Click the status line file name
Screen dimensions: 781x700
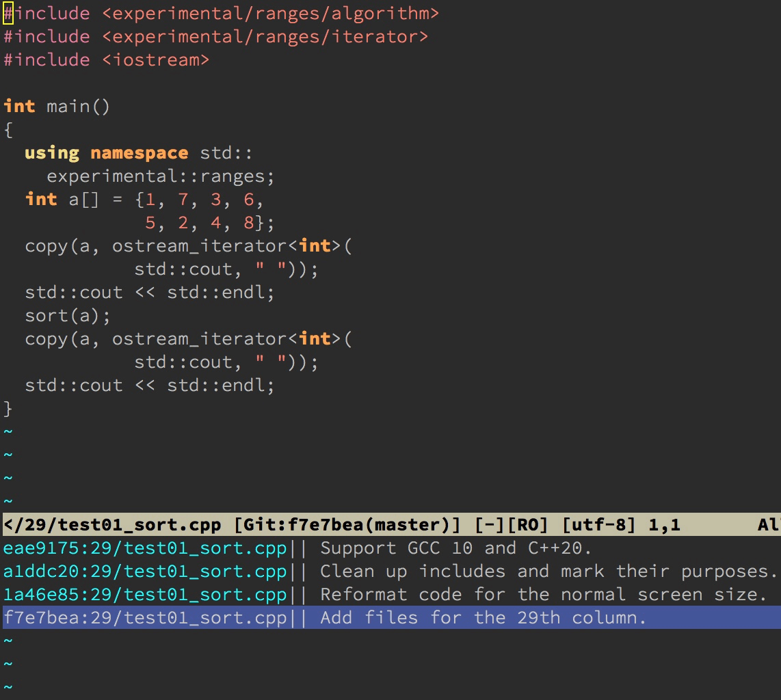pos(112,525)
